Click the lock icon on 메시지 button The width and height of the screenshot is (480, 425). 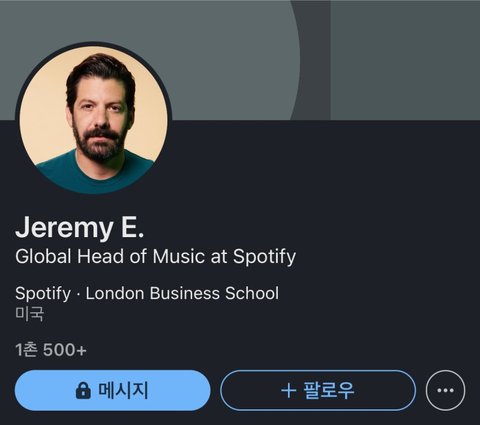tap(83, 391)
